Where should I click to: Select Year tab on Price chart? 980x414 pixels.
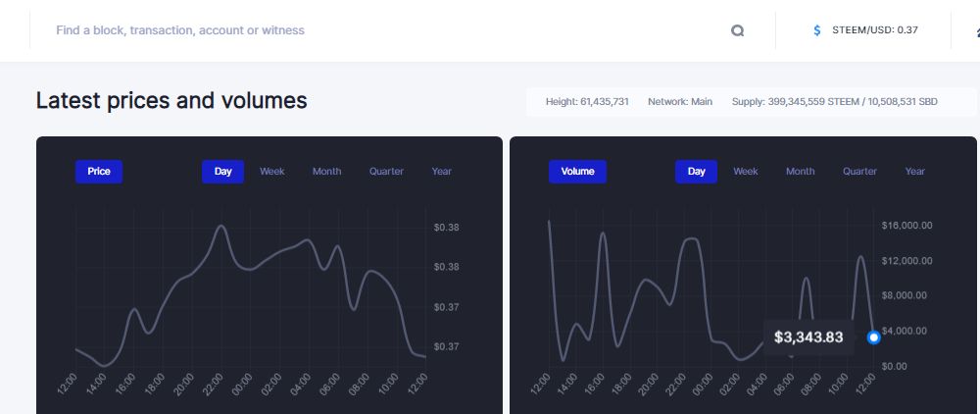pos(441,172)
